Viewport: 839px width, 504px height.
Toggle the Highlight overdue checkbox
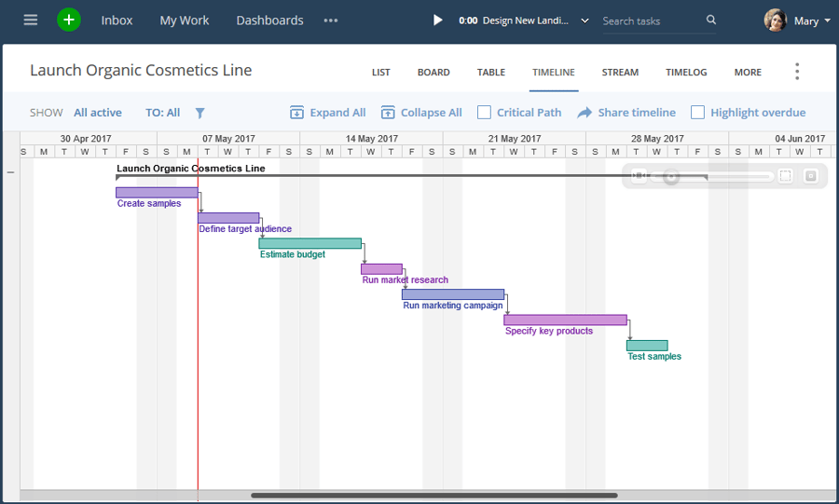pyautogui.click(x=697, y=113)
